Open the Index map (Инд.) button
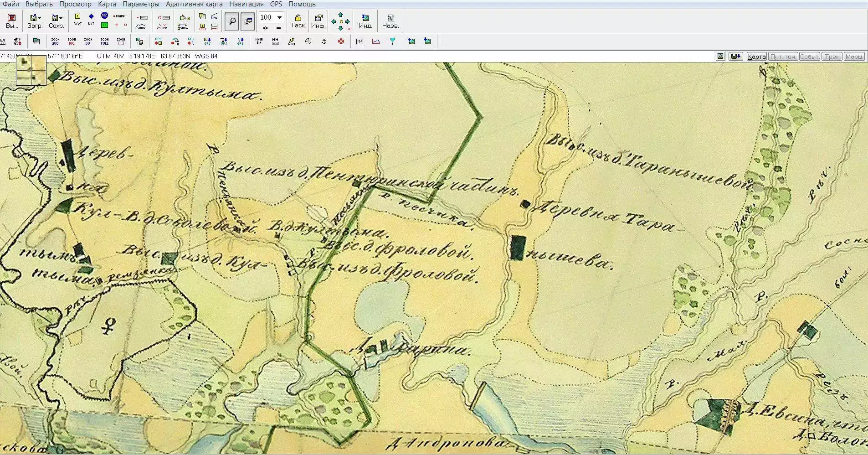The height and width of the screenshot is (455, 868). click(365, 21)
